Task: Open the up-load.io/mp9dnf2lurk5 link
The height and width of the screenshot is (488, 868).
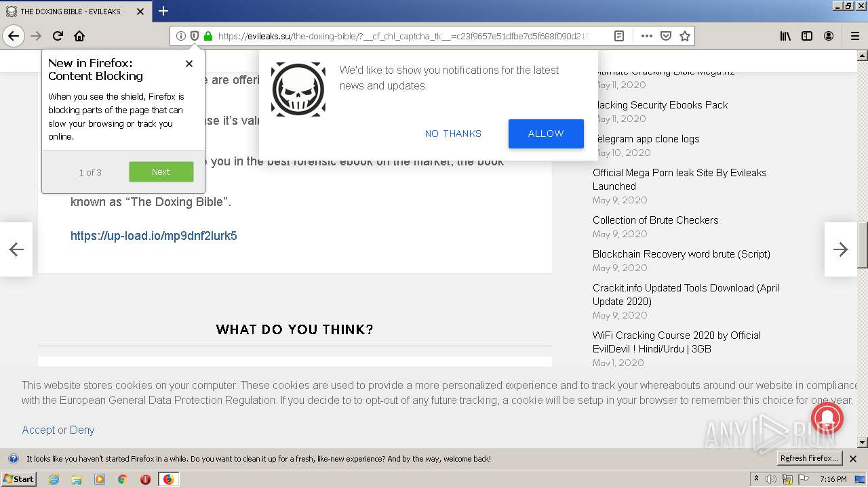Action: click(154, 236)
